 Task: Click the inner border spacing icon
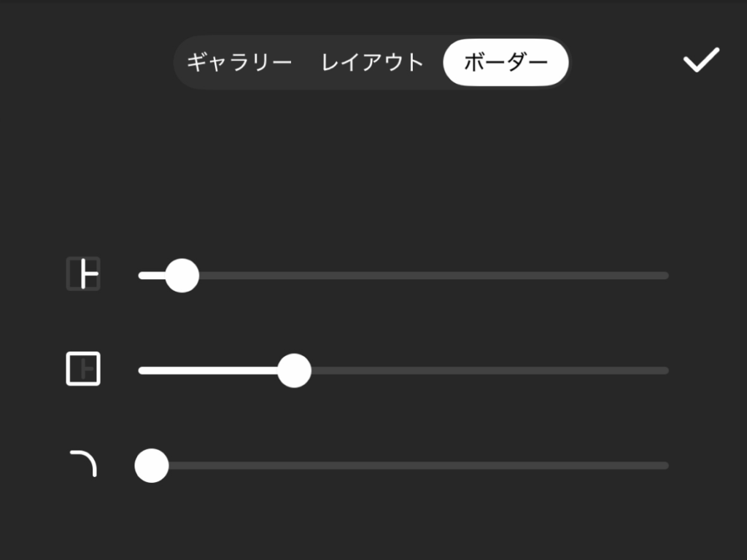83,275
